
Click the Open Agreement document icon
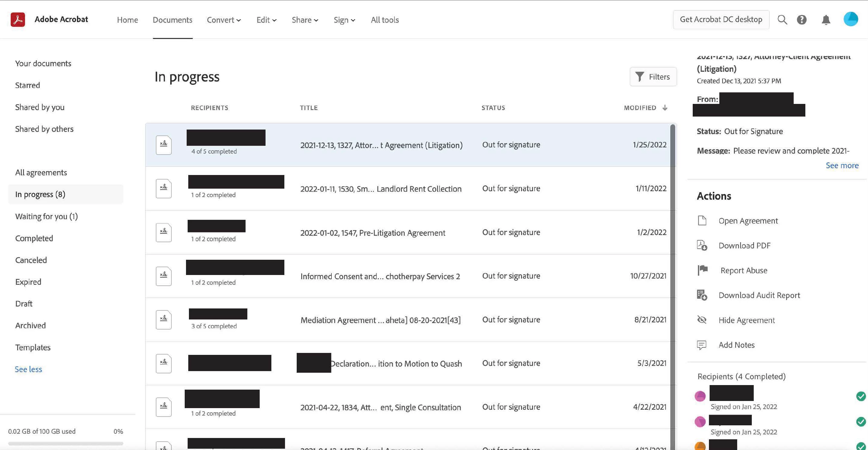tap(702, 221)
